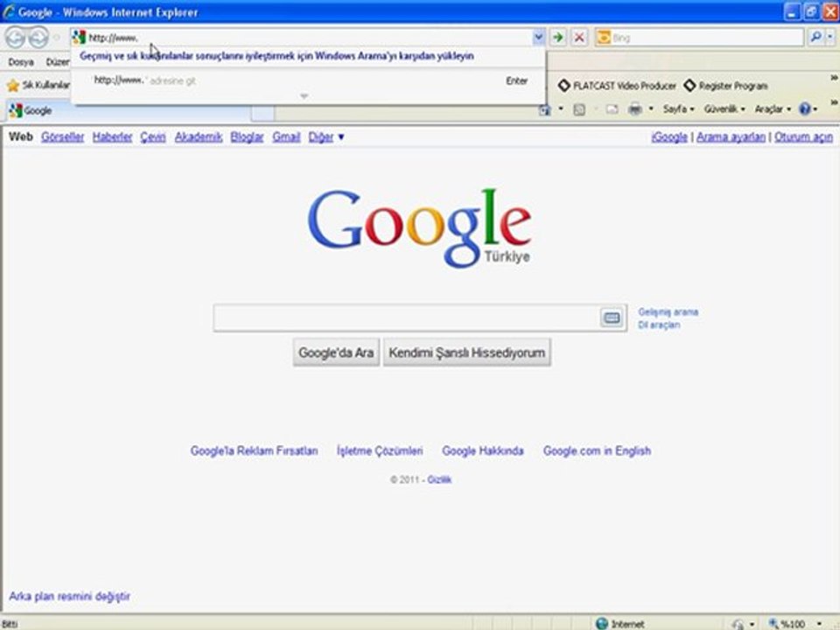Expand command bar overflow chevron

(x=834, y=101)
